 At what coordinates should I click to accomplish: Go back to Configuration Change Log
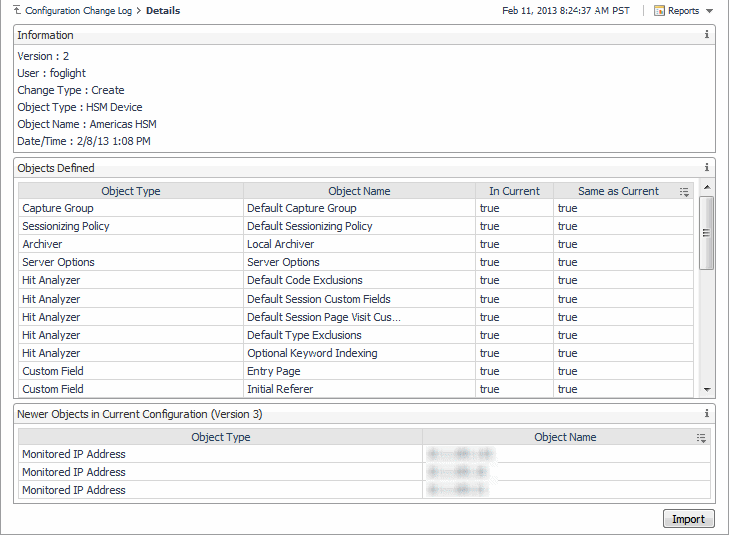[x=79, y=11]
